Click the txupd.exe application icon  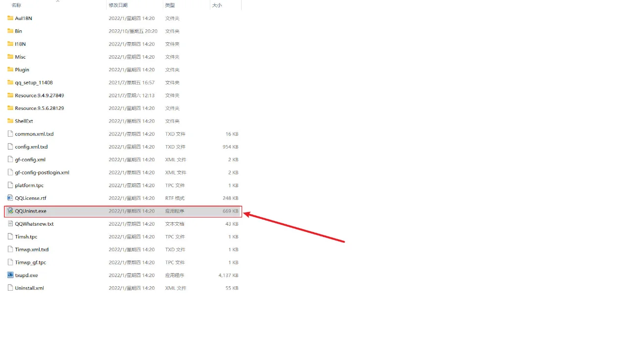coord(10,275)
